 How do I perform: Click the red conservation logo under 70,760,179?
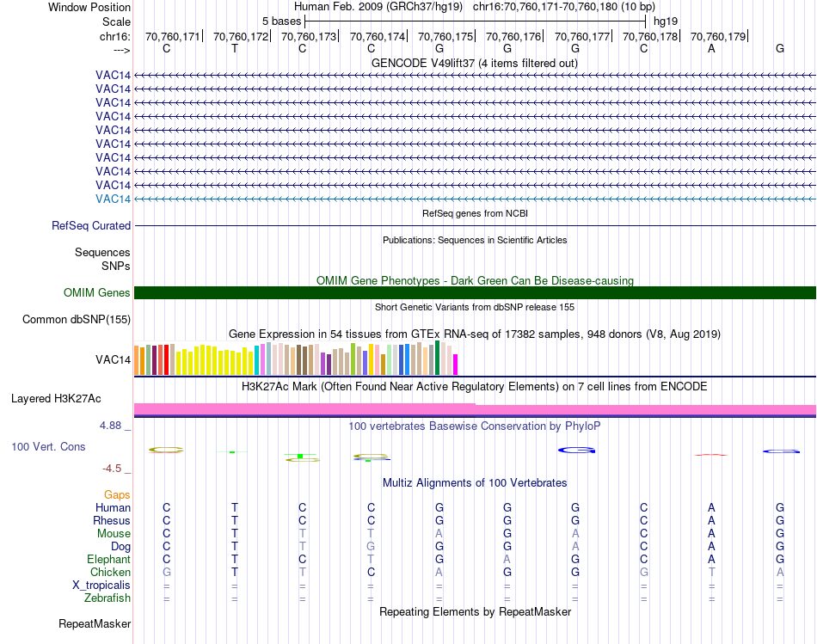[711, 455]
